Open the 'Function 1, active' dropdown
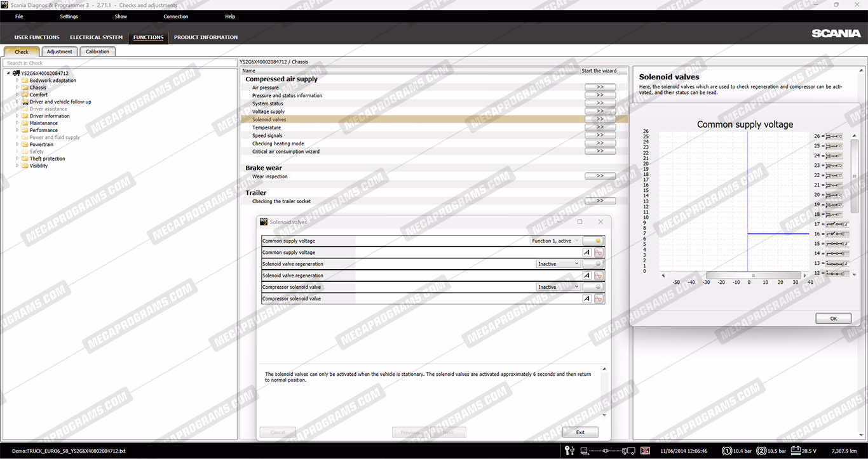Image resolution: width=868 pixels, height=459 pixels. [555, 241]
